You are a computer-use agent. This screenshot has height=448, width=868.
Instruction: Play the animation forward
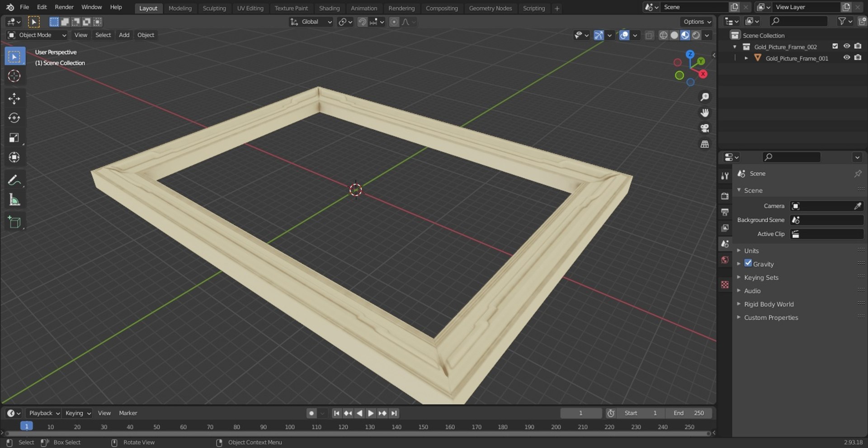tap(371, 413)
